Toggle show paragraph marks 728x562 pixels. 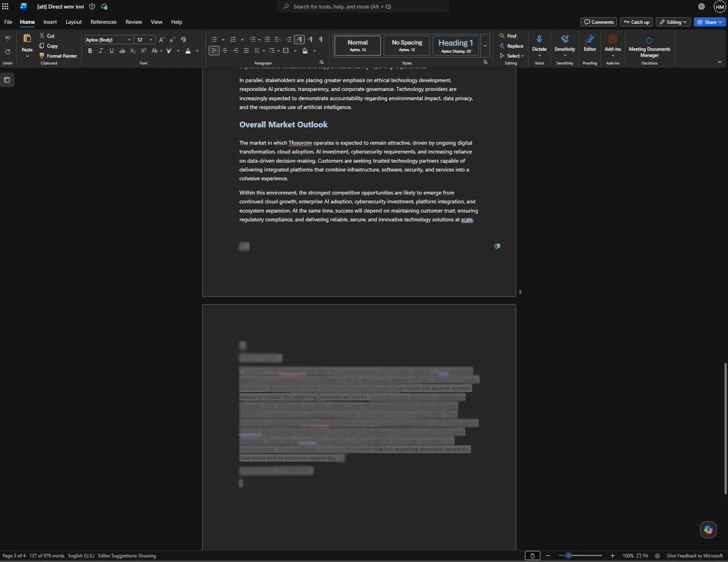(321, 40)
